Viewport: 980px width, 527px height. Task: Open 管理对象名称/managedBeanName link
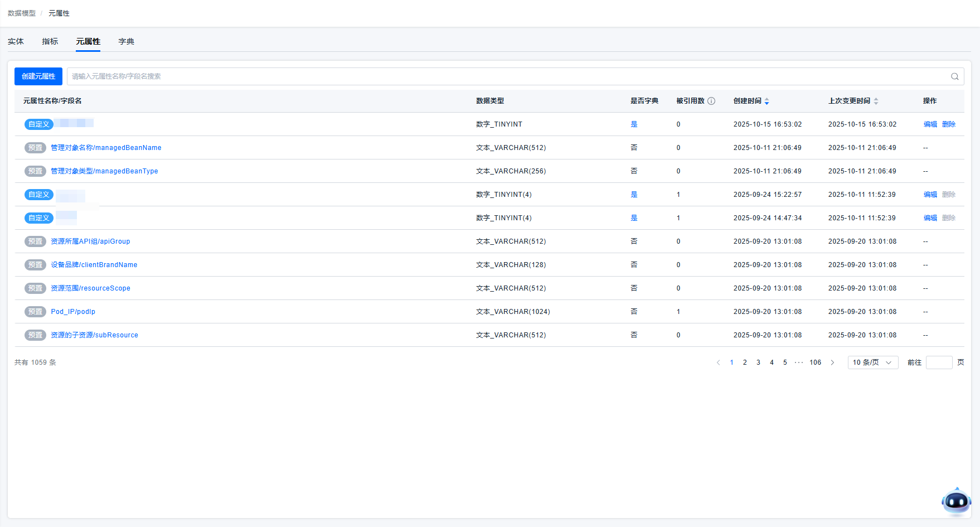coord(106,148)
